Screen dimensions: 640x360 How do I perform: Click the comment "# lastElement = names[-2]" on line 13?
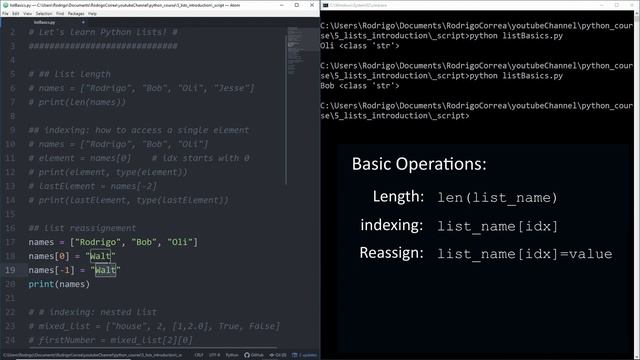click(93, 186)
